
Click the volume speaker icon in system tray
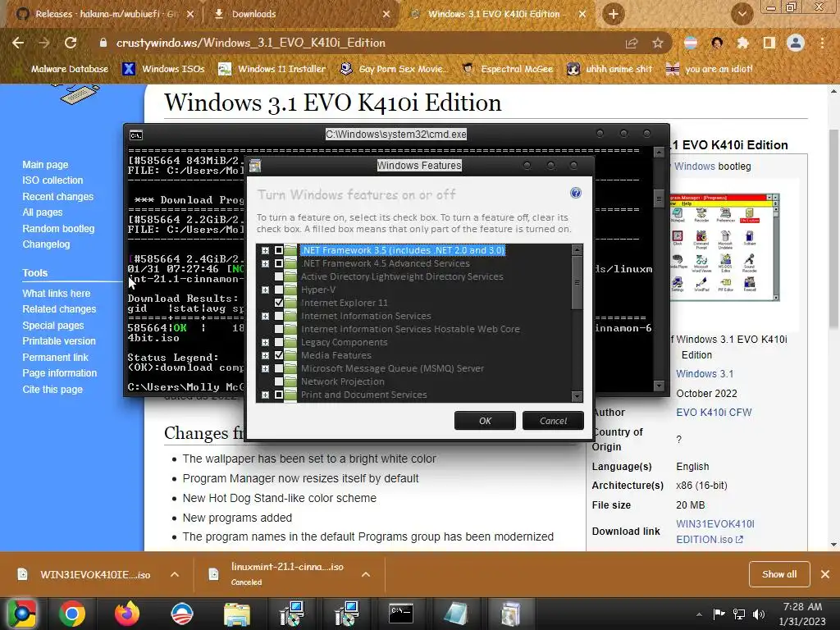pyautogui.click(x=759, y=614)
